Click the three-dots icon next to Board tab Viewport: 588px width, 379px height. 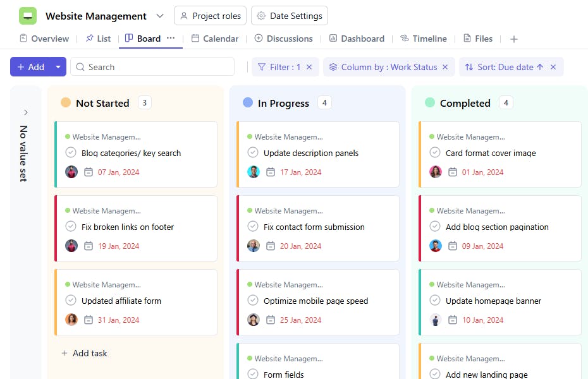(171, 39)
